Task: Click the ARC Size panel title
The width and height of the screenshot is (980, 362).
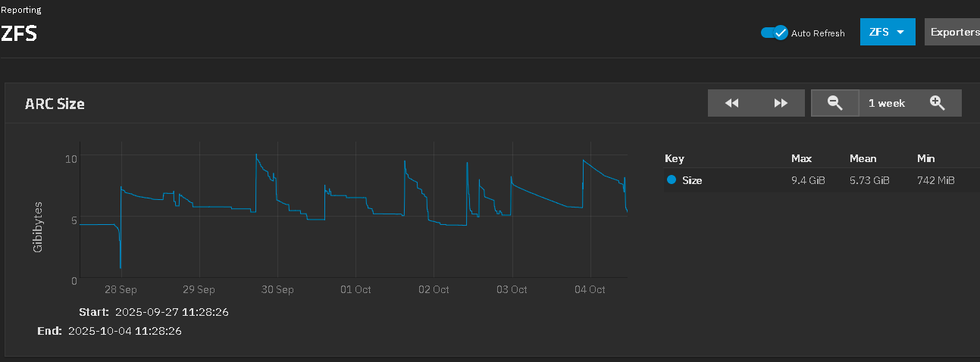Action: (55, 104)
